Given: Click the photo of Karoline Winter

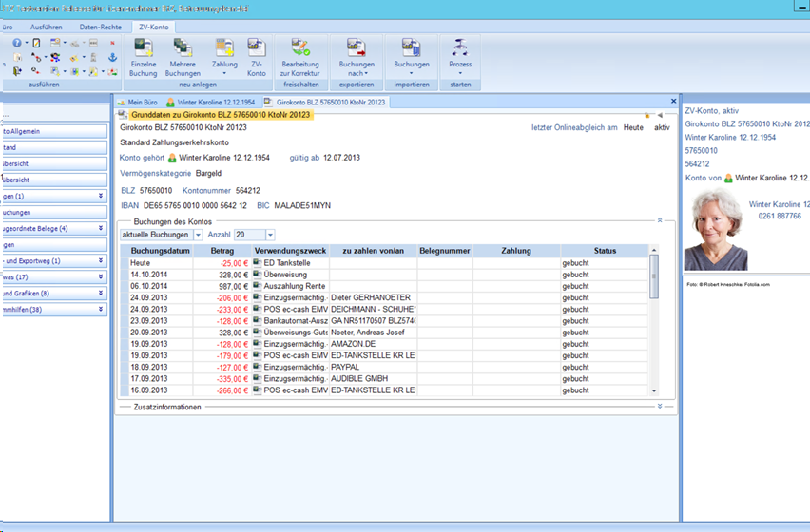Looking at the screenshot, I should [716, 229].
